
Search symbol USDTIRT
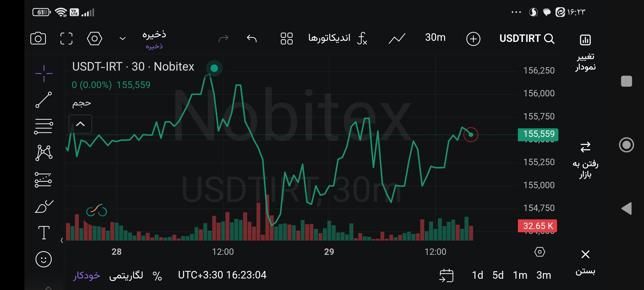pos(527,38)
